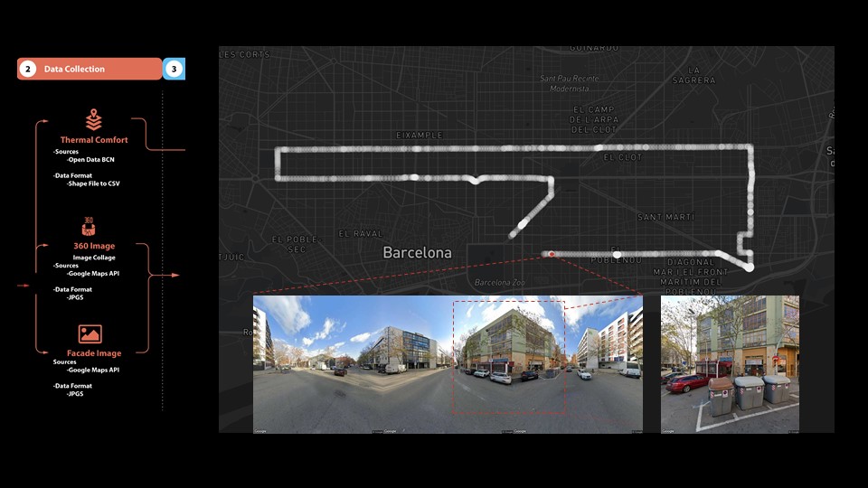868x488 pixels.
Task: Click the Image Collage label
Action: coord(94,258)
